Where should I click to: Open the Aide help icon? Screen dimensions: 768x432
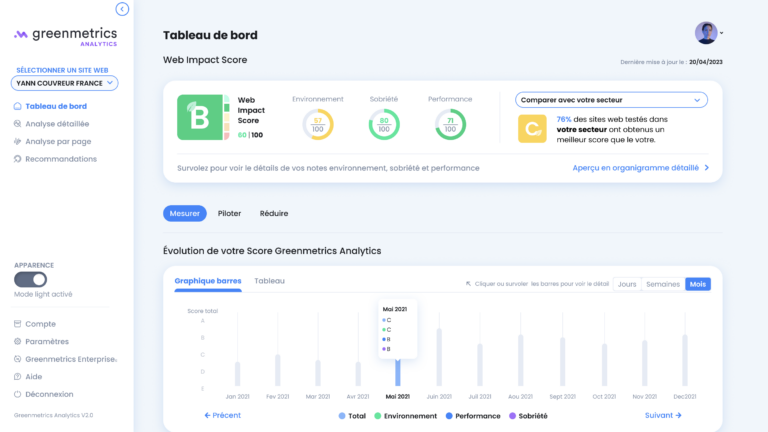coord(18,377)
